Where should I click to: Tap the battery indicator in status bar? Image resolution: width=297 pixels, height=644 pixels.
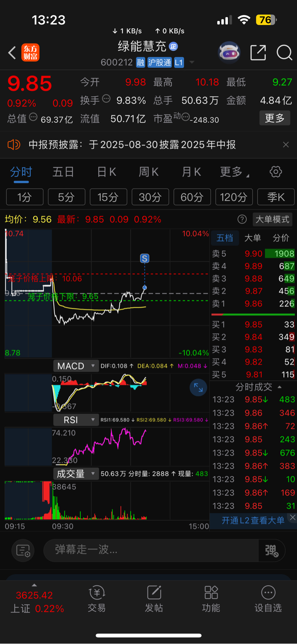(266, 20)
